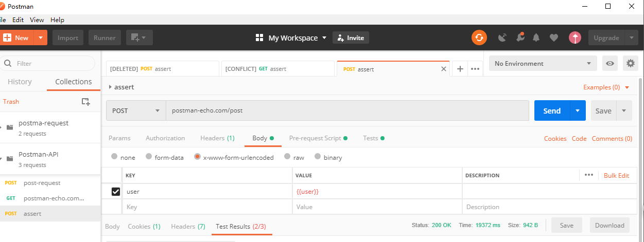Open the Send button dropdown arrow

[578, 110]
